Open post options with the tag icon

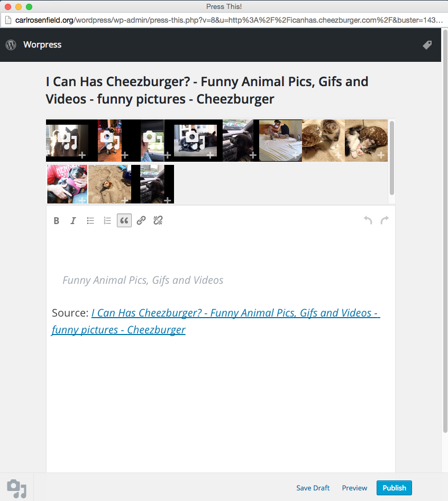427,45
